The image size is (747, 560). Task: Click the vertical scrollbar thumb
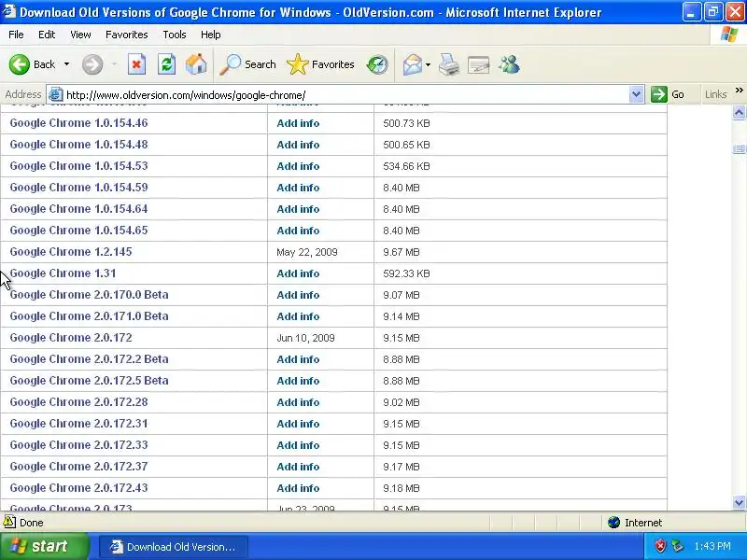coord(739,149)
